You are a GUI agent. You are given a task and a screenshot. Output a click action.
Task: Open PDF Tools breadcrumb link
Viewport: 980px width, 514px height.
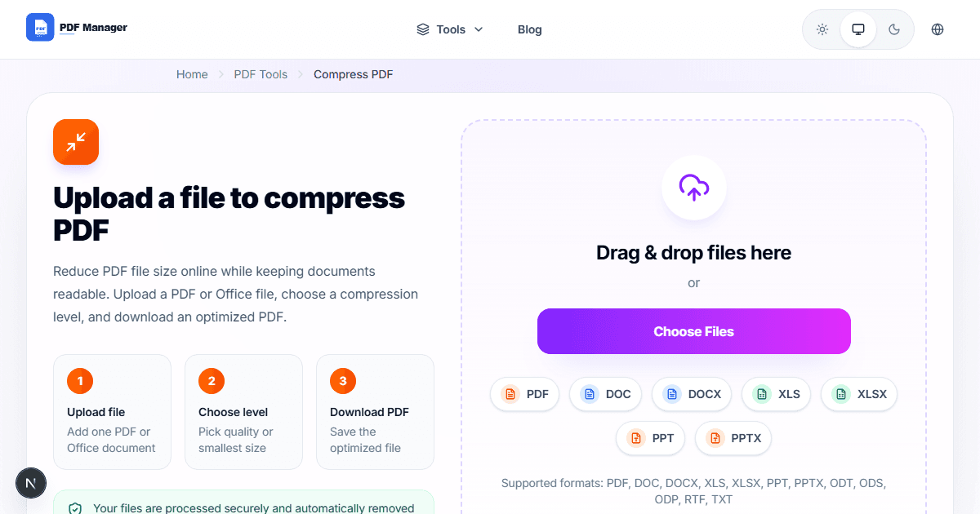pos(261,74)
